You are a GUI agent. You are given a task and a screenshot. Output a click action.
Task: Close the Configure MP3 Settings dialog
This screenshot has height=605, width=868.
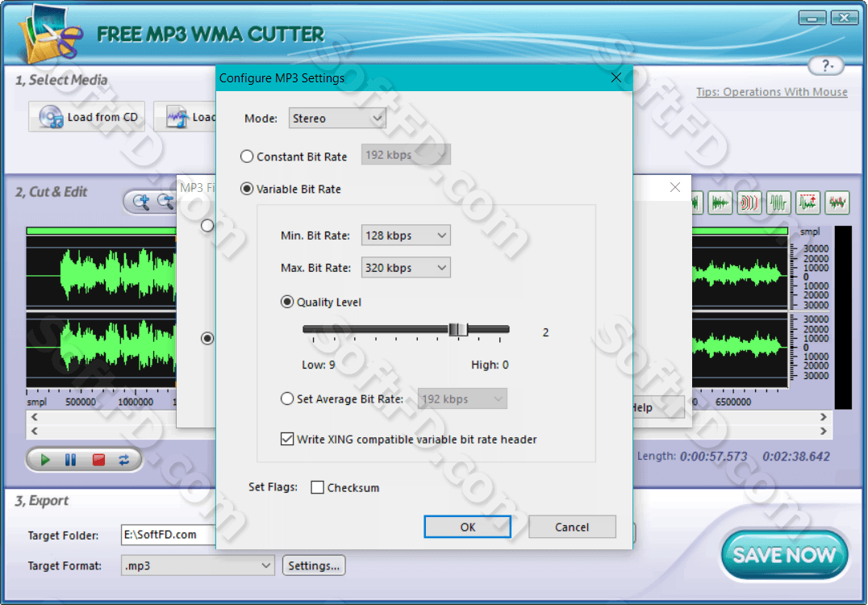[x=616, y=77]
